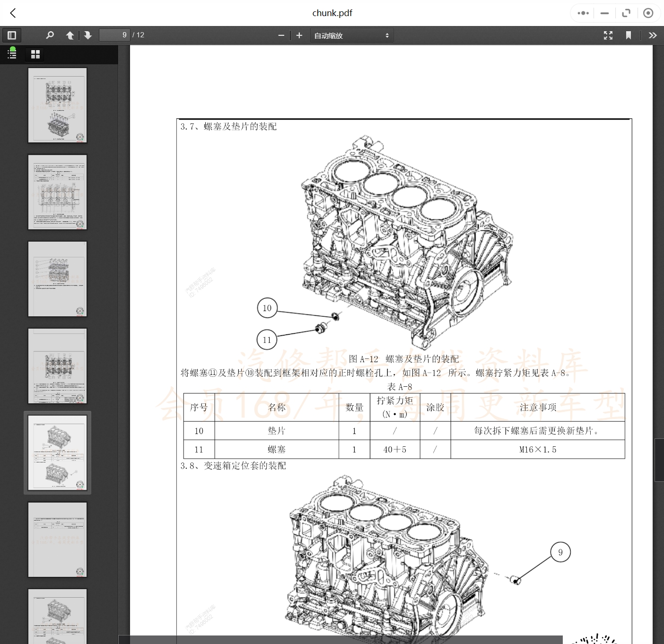Go to the next page
The width and height of the screenshot is (664, 644).
tap(88, 35)
